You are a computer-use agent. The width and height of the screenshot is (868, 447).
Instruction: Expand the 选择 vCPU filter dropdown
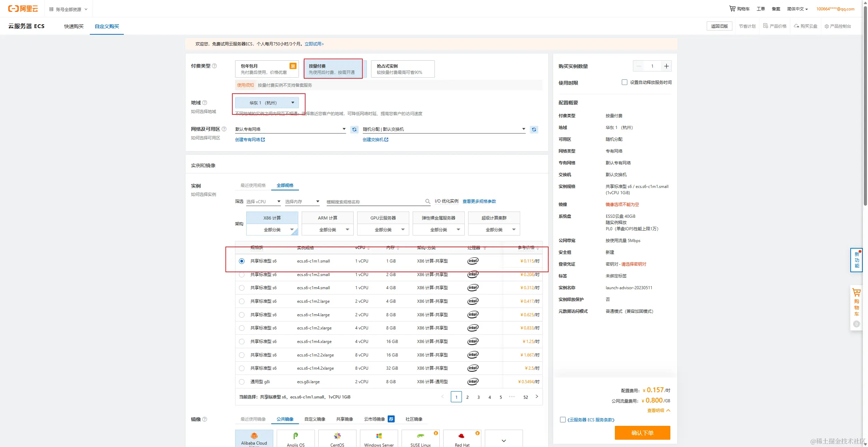pyautogui.click(x=263, y=201)
